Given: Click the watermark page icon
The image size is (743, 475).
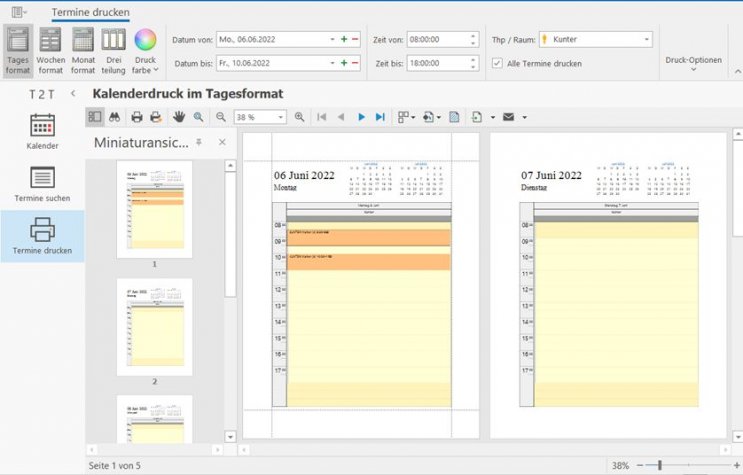Looking at the screenshot, I should 454,117.
